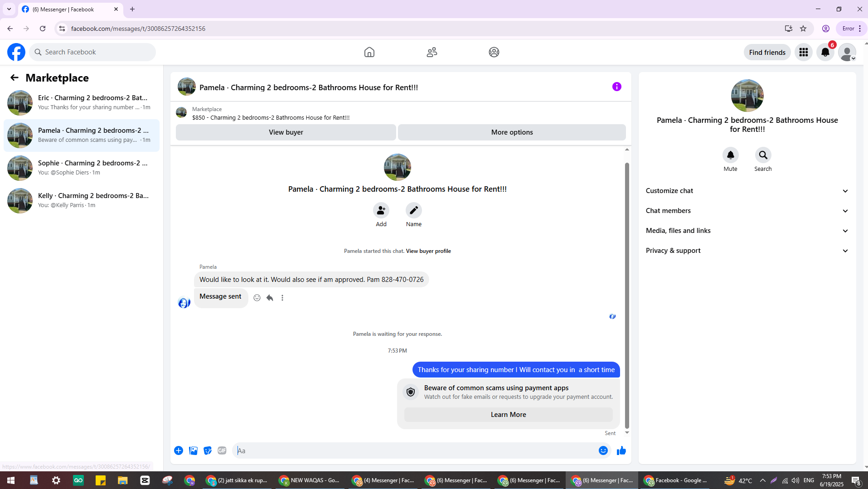
Task: Expand the Privacy & support section
Action: pos(747,251)
